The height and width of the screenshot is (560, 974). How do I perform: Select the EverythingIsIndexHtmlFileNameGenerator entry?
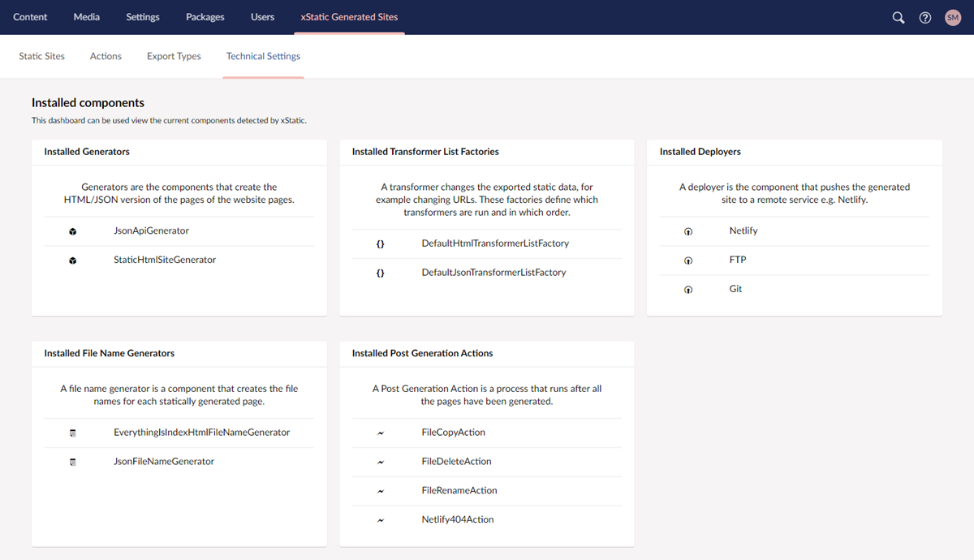click(x=201, y=433)
